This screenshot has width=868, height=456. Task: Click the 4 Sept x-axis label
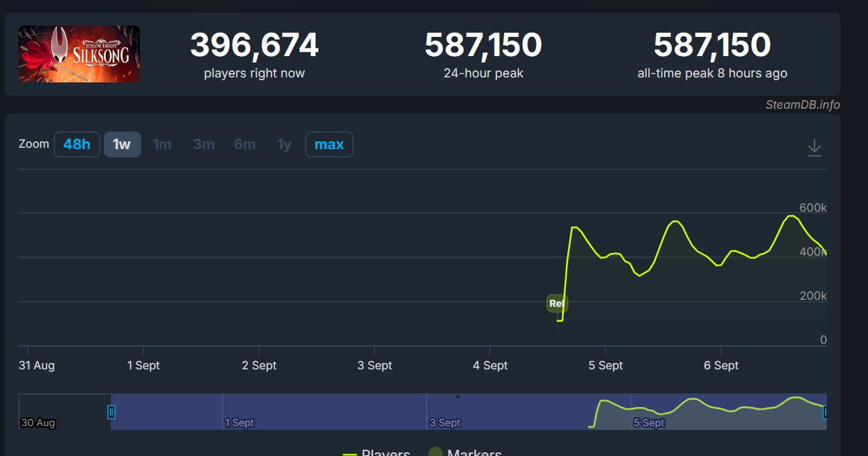point(491,365)
